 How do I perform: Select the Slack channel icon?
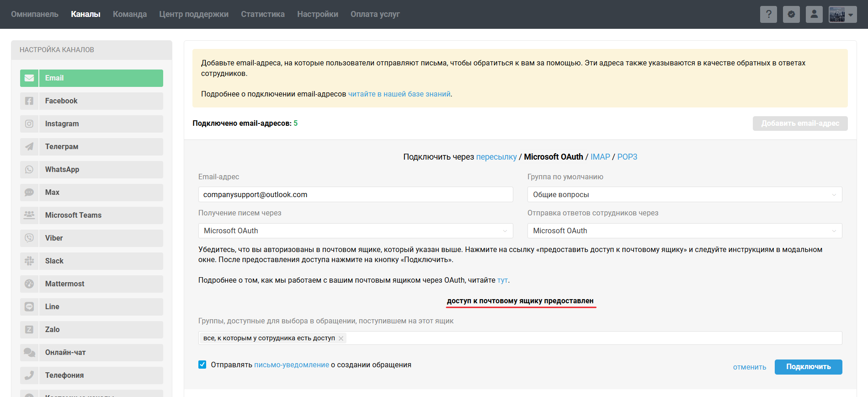tap(29, 261)
